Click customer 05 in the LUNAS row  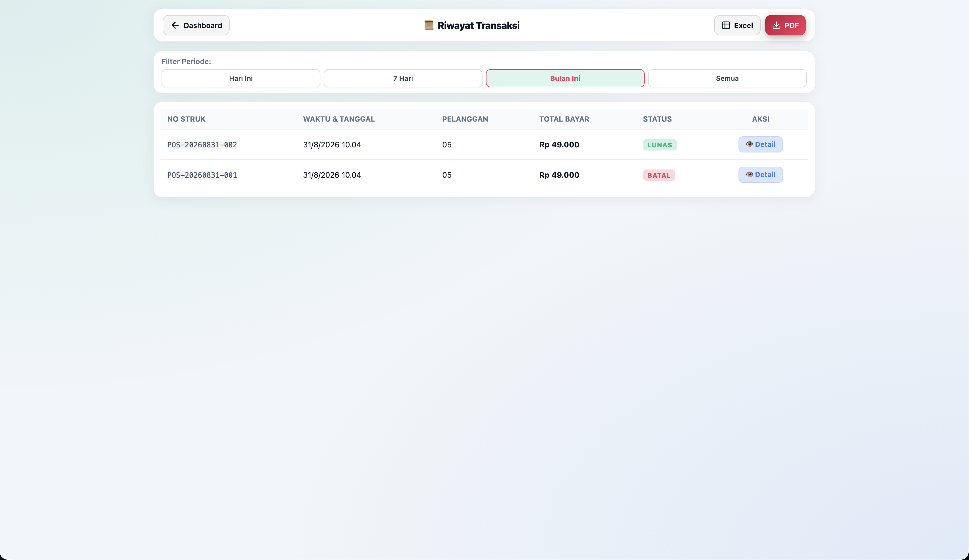click(x=447, y=145)
